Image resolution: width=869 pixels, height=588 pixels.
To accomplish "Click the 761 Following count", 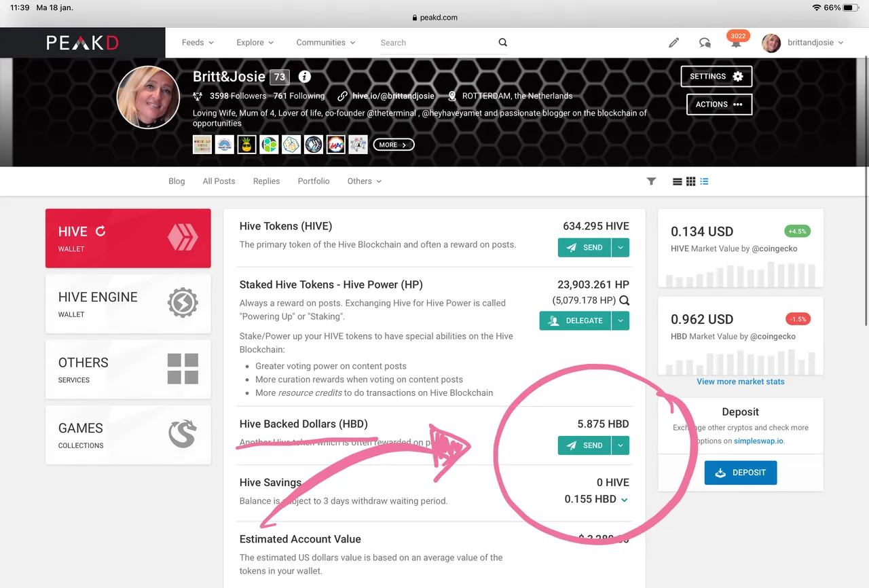I will point(299,96).
